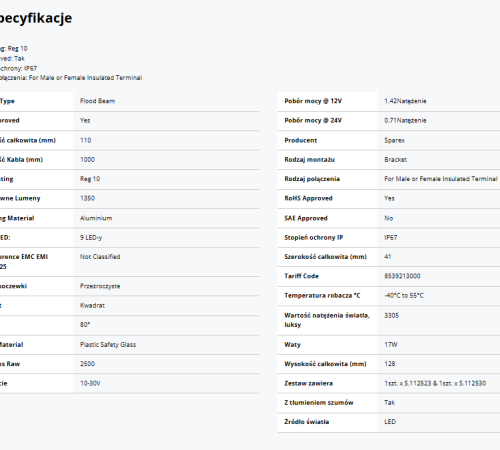
Task: Select the 'IP67' summary line above table
Action: tap(18, 68)
